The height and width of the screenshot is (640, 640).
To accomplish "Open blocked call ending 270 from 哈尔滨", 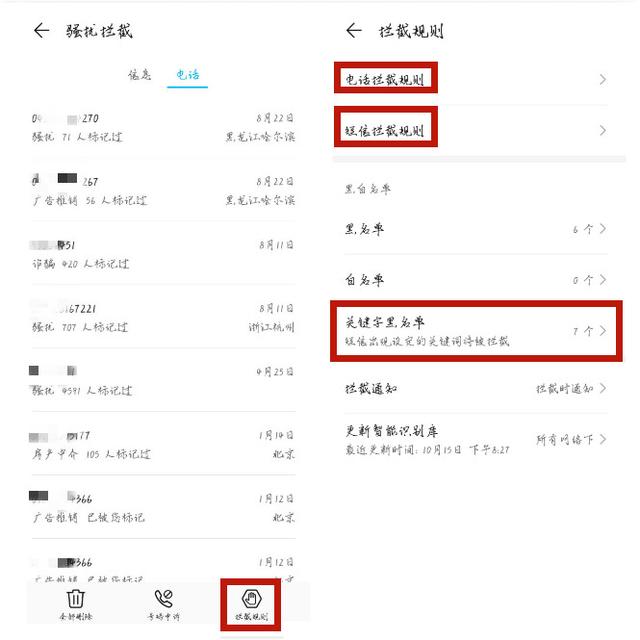I will 163,127.
